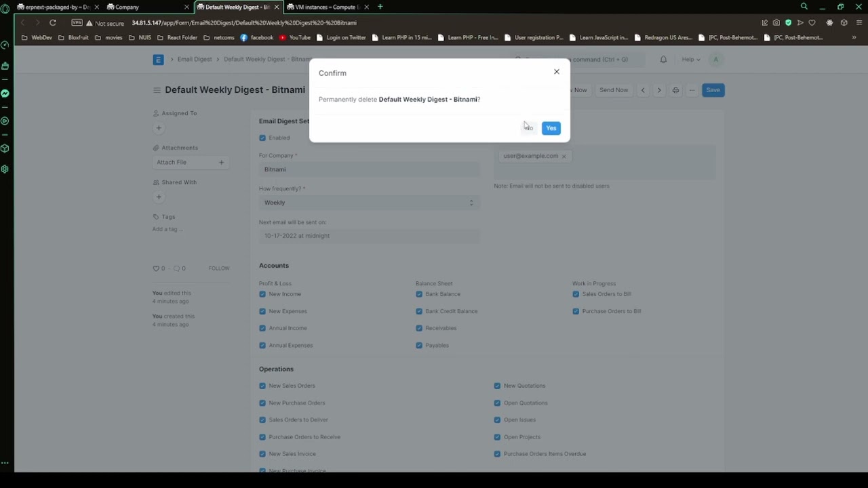Open sidebar settings gear
This screenshot has width=868, height=488.
pyautogui.click(x=5, y=169)
